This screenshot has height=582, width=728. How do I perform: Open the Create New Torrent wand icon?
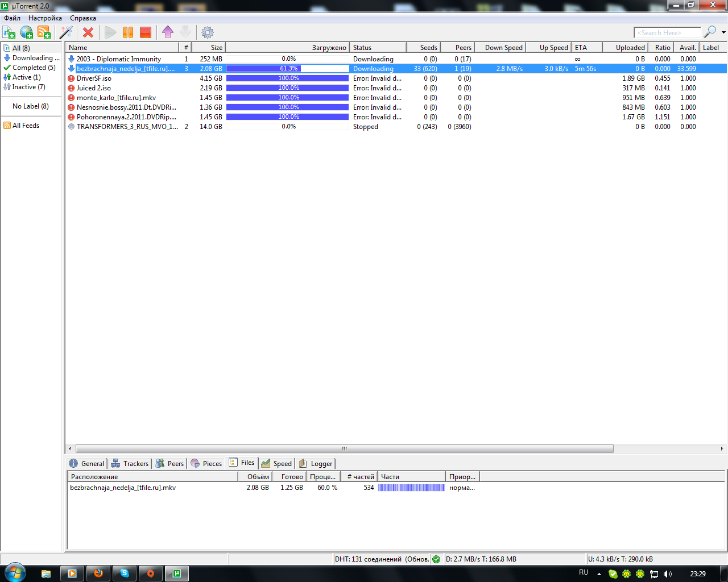coord(67,32)
